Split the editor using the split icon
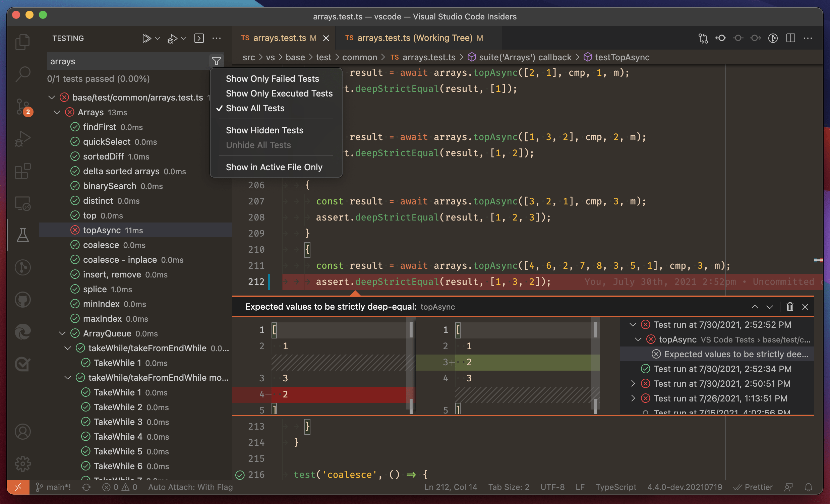 click(791, 38)
